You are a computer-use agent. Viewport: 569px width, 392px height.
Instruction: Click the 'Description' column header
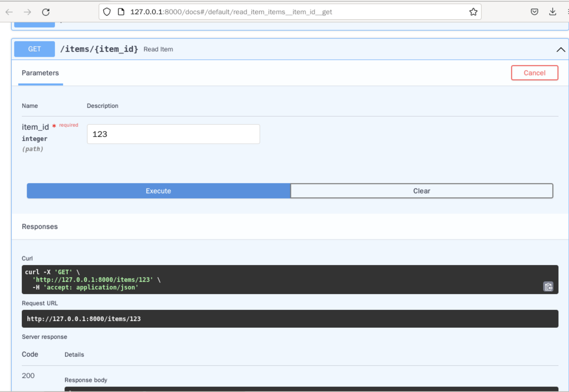point(102,106)
